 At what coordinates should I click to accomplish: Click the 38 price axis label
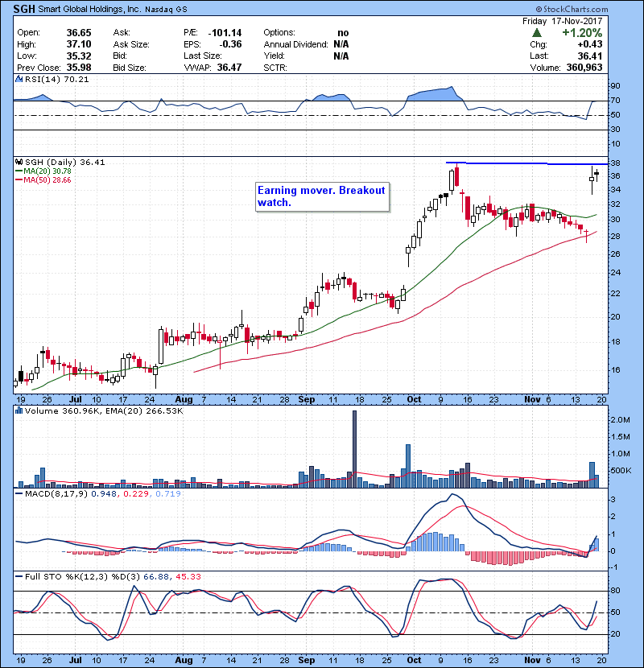616,163
